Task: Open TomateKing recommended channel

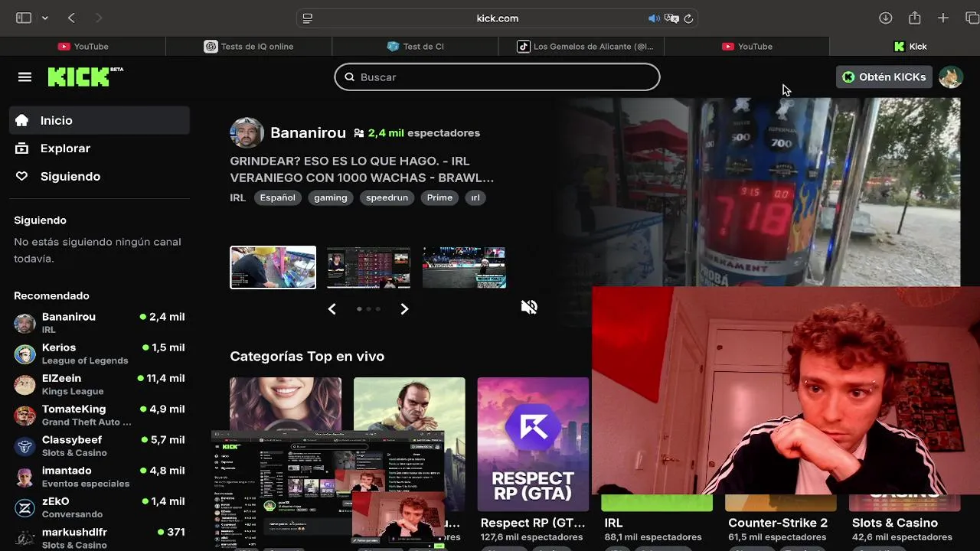Action: [x=100, y=416]
